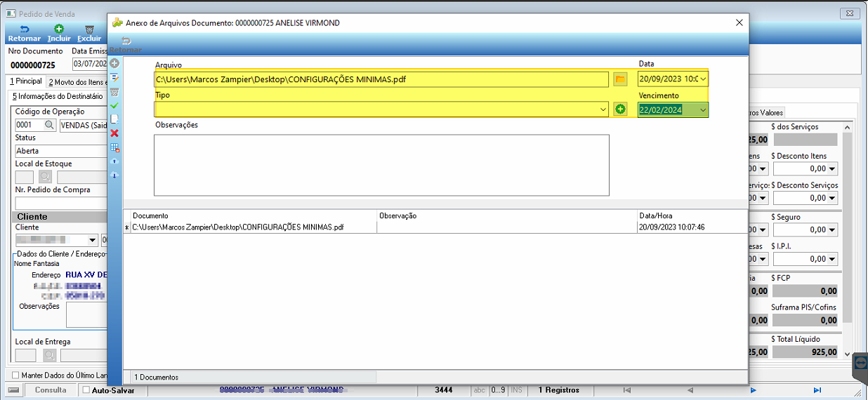Click green checkmark confirm icon in sidebar
The image size is (868, 400).
coord(115,105)
